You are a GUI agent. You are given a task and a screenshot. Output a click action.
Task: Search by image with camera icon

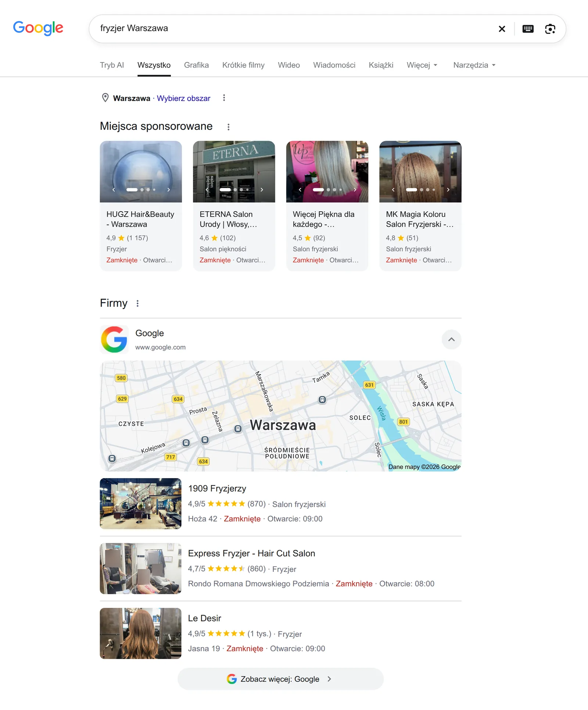pyautogui.click(x=550, y=29)
